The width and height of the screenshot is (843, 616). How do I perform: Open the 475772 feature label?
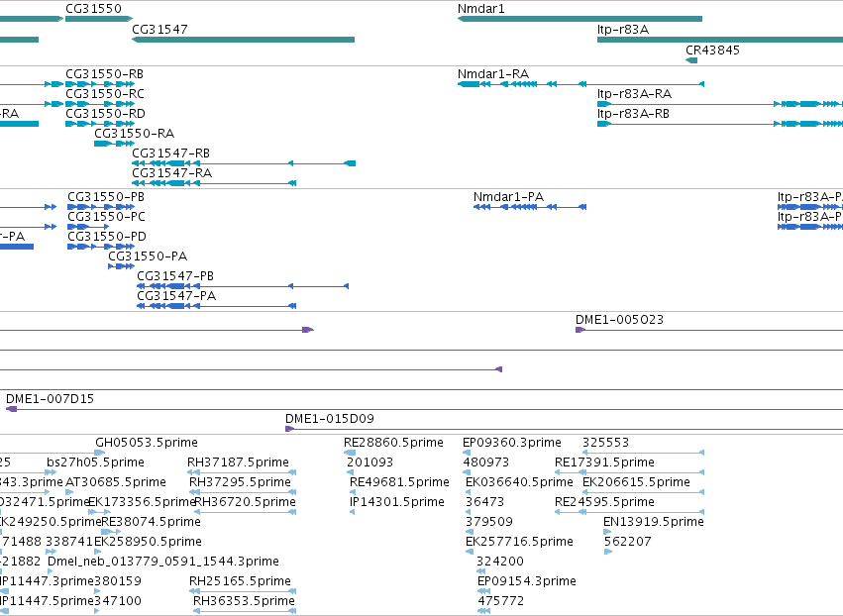[x=501, y=601]
